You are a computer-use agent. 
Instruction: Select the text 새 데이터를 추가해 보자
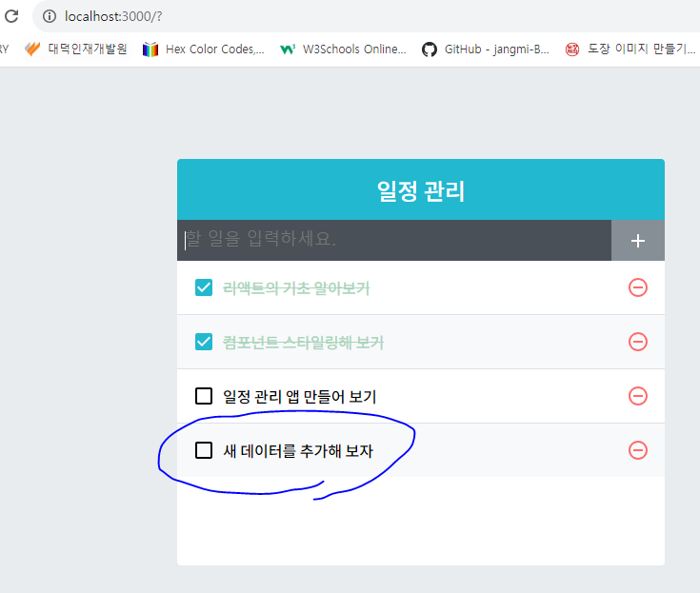[x=298, y=450]
